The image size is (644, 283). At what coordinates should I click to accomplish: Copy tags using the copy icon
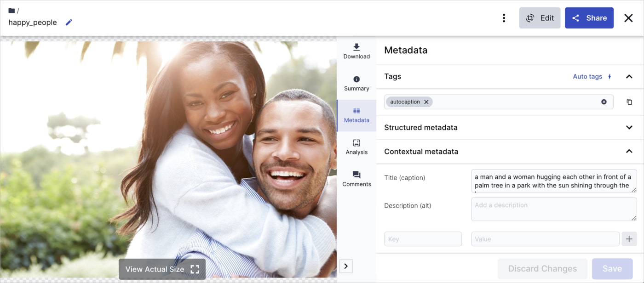[x=629, y=102]
